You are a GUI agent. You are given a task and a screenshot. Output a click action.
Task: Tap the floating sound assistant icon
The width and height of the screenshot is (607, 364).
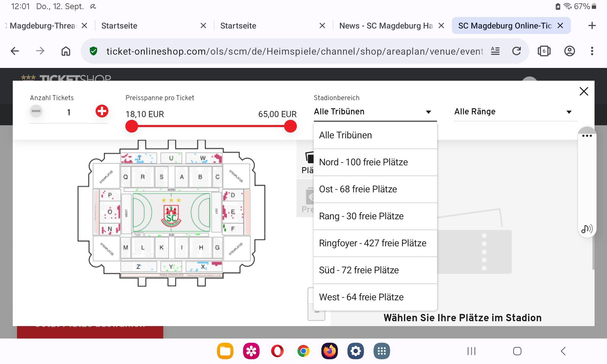(587, 229)
